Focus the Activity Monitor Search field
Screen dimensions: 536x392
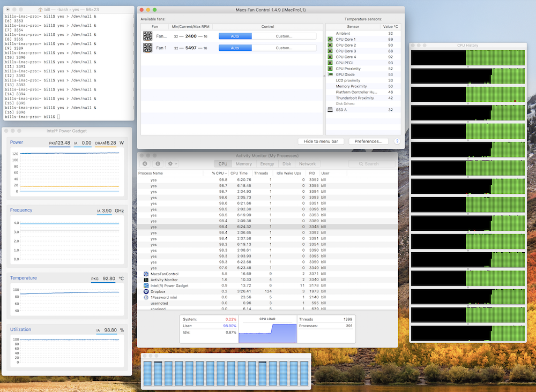pyautogui.click(x=371, y=164)
